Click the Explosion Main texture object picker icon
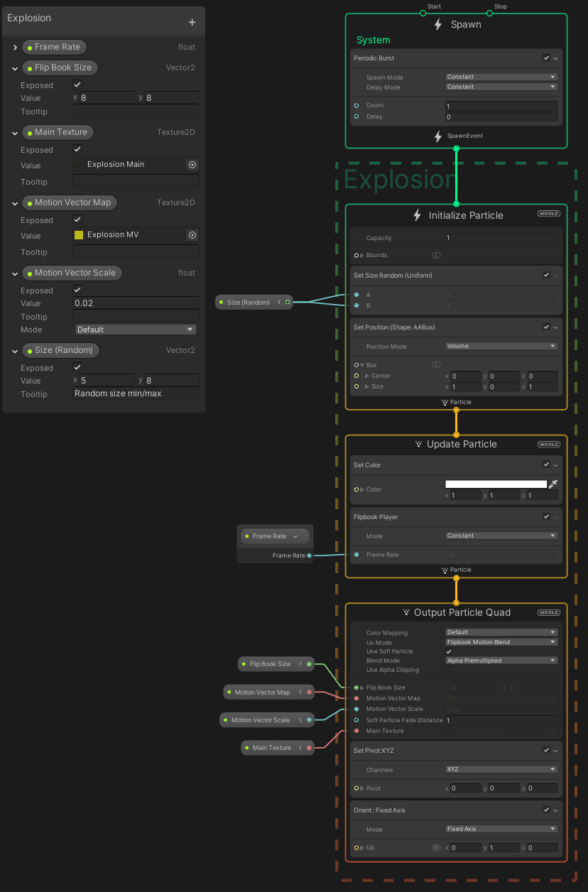Screen dimensions: 588x892 [x=191, y=164]
